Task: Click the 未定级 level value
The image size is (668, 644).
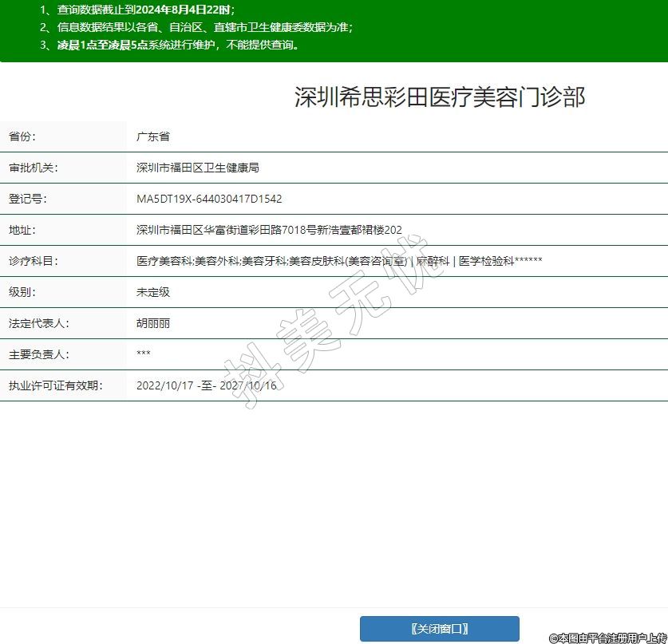Action: pyautogui.click(x=153, y=292)
